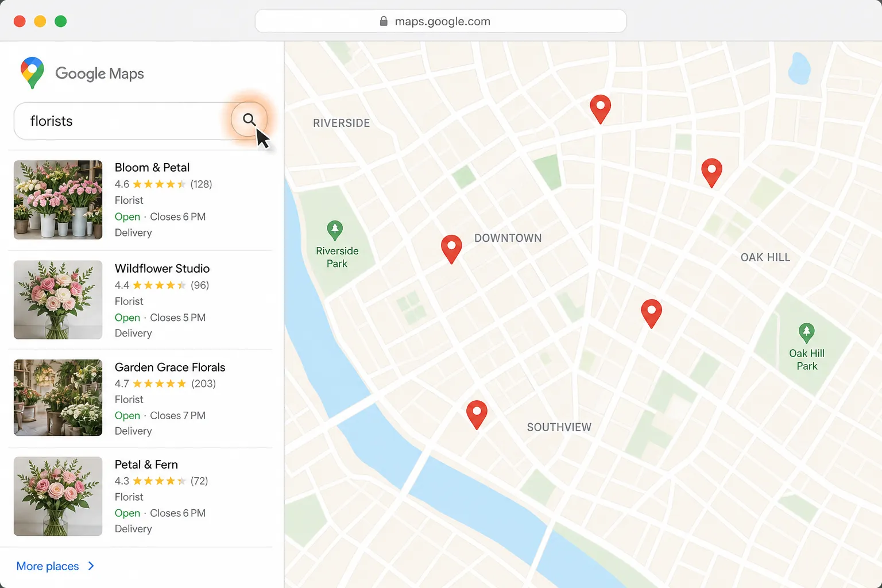The height and width of the screenshot is (588, 882).
Task: Open the Garden Grace Florals listing title
Action: click(170, 367)
